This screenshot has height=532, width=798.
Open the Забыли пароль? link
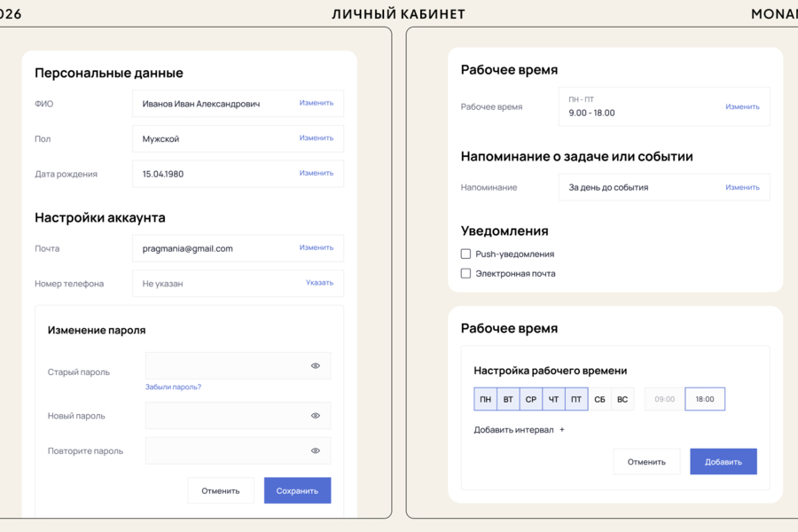tap(173, 387)
